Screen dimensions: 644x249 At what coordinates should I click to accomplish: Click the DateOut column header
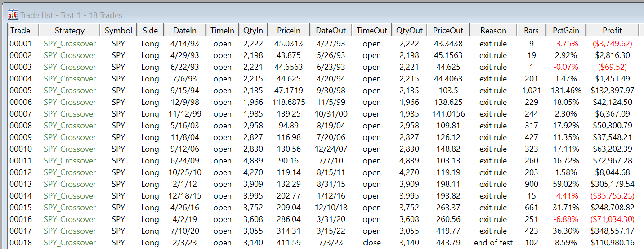(331, 31)
